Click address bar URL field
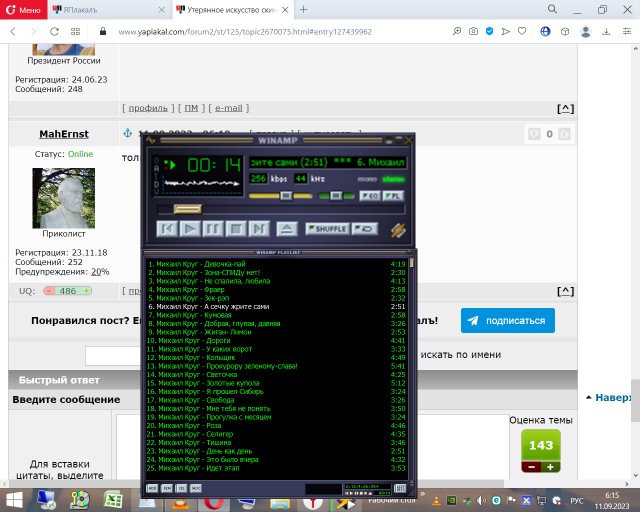This screenshot has width=640, height=512. point(245,32)
